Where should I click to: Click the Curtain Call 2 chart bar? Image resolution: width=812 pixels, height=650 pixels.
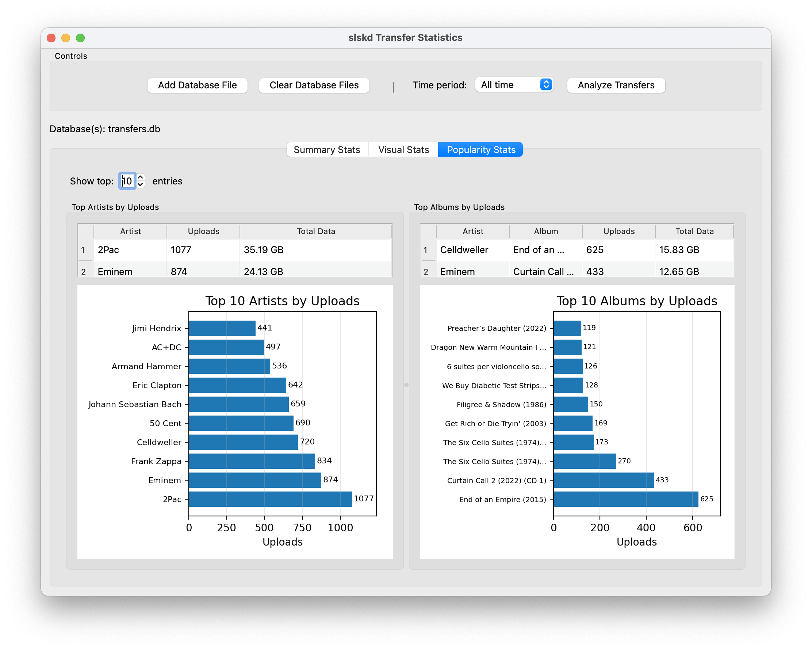[x=604, y=480]
